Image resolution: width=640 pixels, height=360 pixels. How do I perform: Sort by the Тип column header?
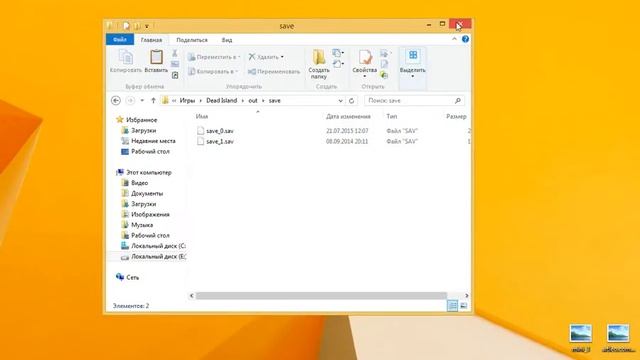coord(391,117)
